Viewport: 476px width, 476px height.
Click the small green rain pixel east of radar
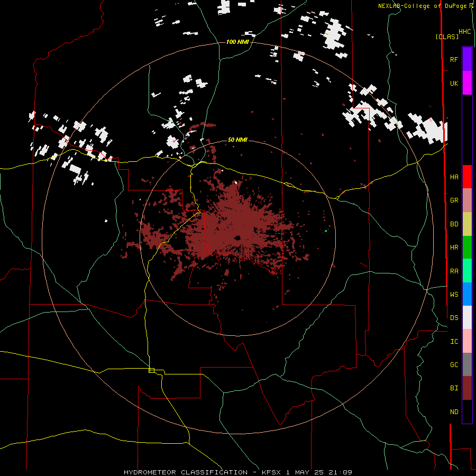click(326, 231)
